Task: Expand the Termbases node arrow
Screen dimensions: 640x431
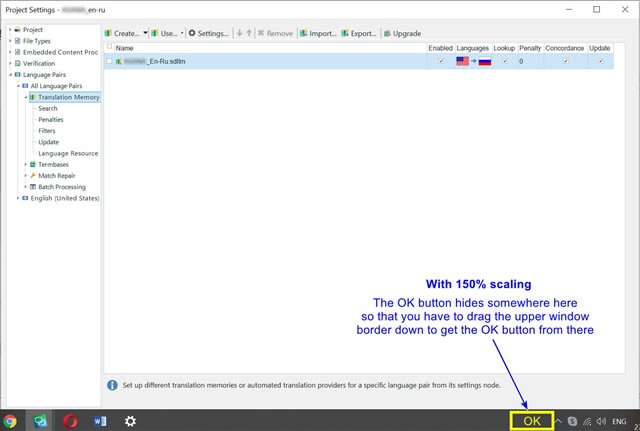Action: pyautogui.click(x=25, y=164)
